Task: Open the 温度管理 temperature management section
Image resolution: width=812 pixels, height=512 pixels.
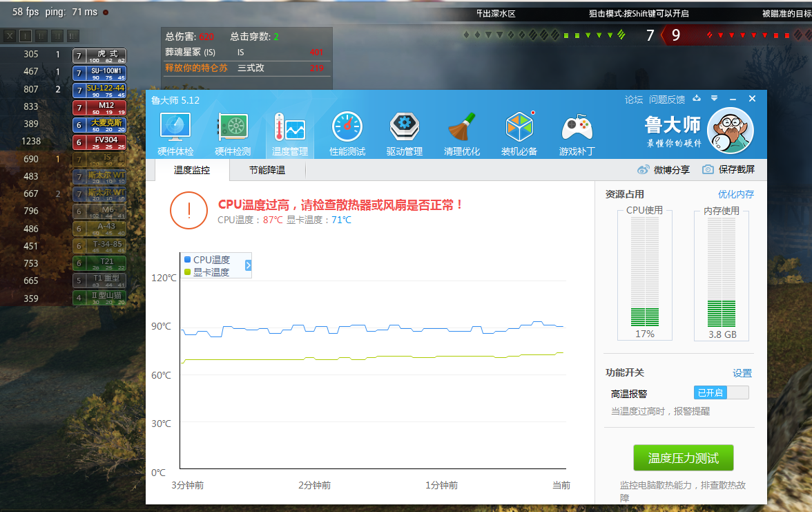Action: tap(289, 134)
